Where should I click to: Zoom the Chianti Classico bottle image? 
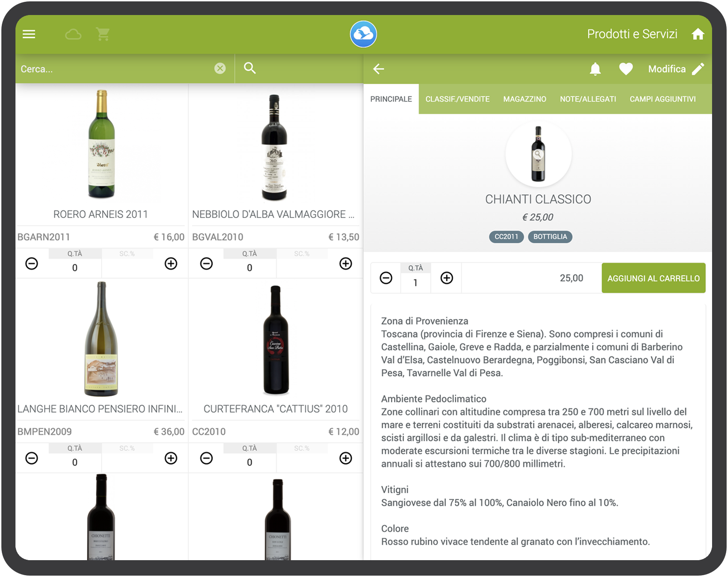538,154
